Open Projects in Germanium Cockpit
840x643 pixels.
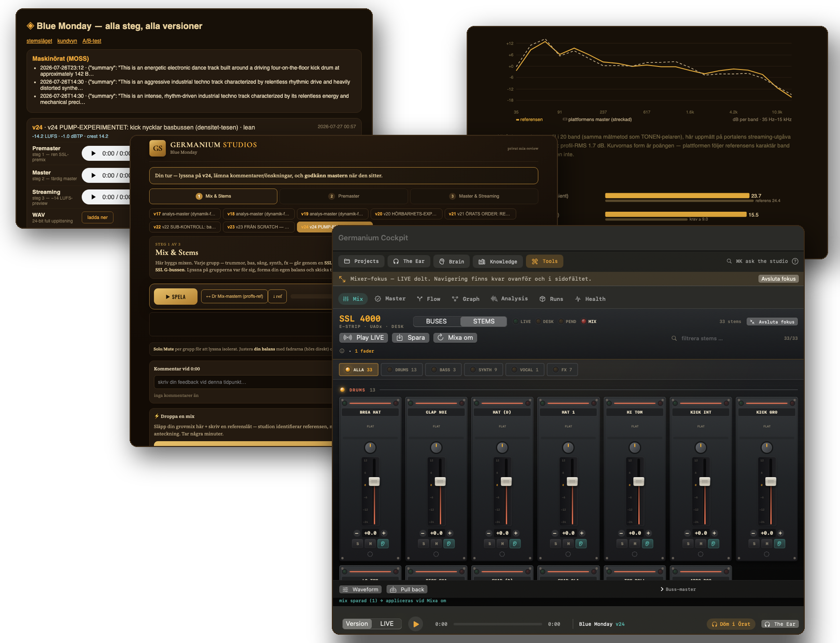coord(361,261)
